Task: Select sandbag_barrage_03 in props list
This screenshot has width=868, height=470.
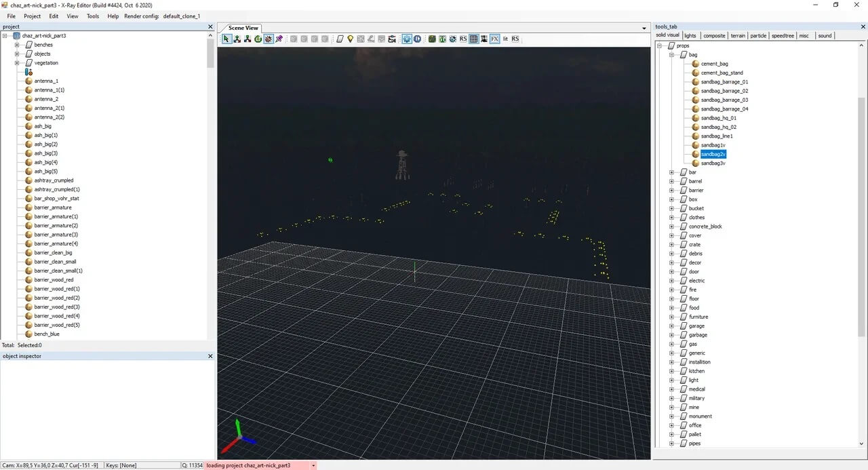Action: (724, 100)
